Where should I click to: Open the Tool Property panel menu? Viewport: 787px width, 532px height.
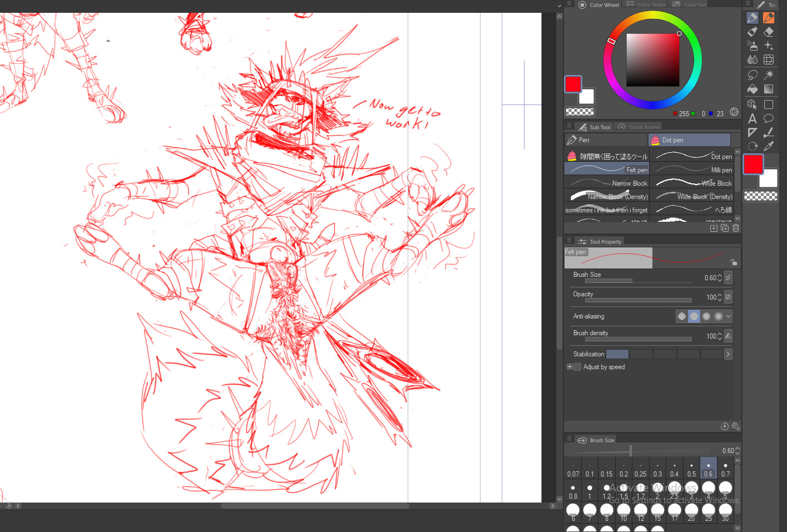point(569,240)
